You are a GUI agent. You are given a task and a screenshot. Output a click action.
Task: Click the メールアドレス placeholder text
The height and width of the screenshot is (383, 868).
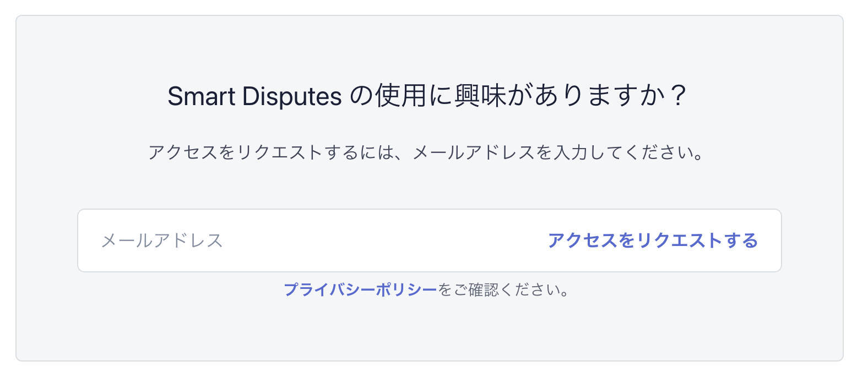(162, 240)
